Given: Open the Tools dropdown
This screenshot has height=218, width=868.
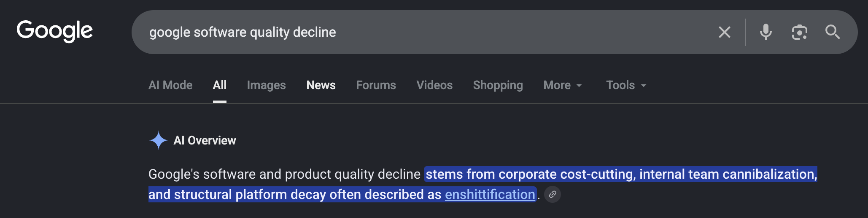Looking at the screenshot, I should 626,85.
